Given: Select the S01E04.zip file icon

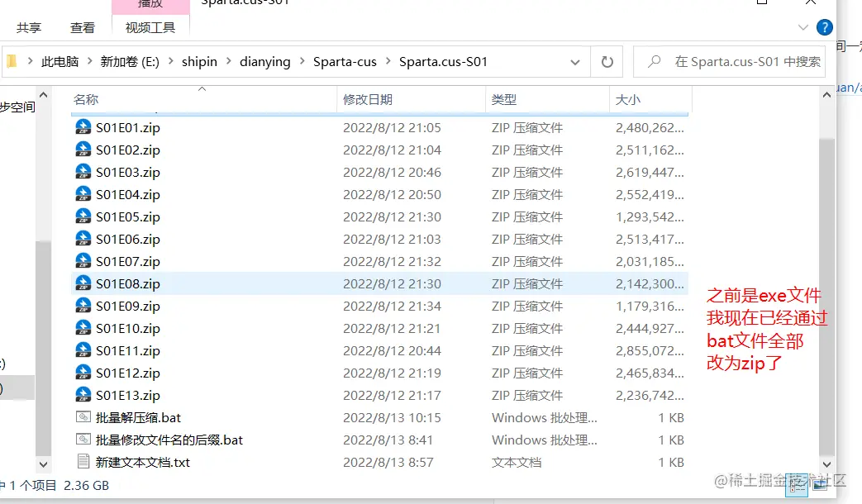Looking at the screenshot, I should tap(83, 194).
